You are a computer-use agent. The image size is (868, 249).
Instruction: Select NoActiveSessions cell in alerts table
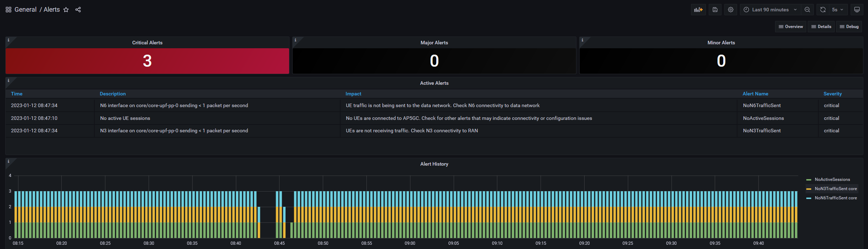point(777,118)
